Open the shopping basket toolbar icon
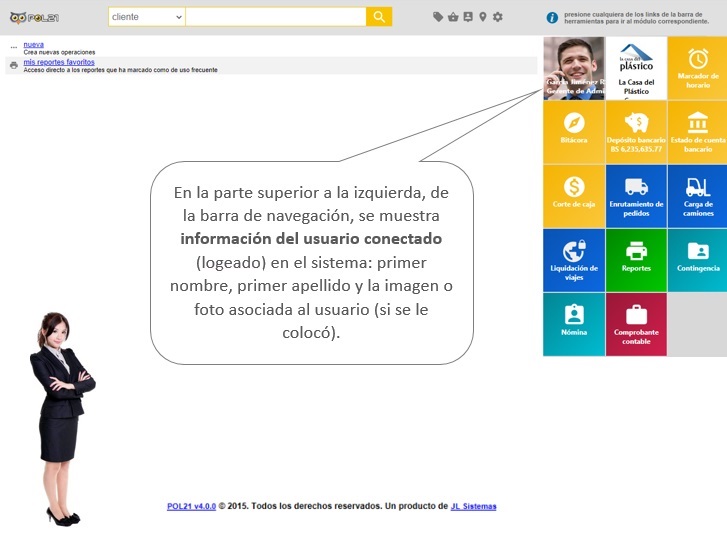The height and width of the screenshot is (547, 727). [x=453, y=17]
